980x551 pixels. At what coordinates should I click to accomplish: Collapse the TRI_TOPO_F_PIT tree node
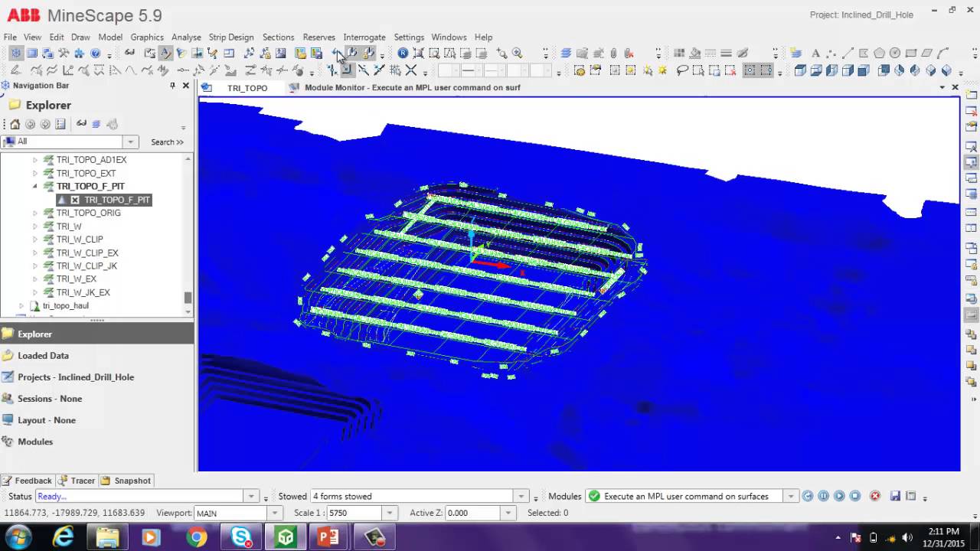tap(35, 186)
